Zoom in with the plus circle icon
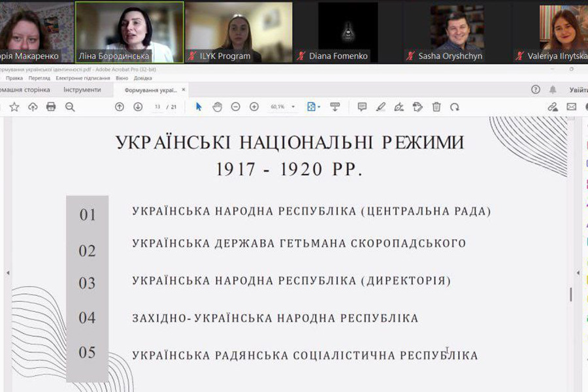 click(x=254, y=107)
